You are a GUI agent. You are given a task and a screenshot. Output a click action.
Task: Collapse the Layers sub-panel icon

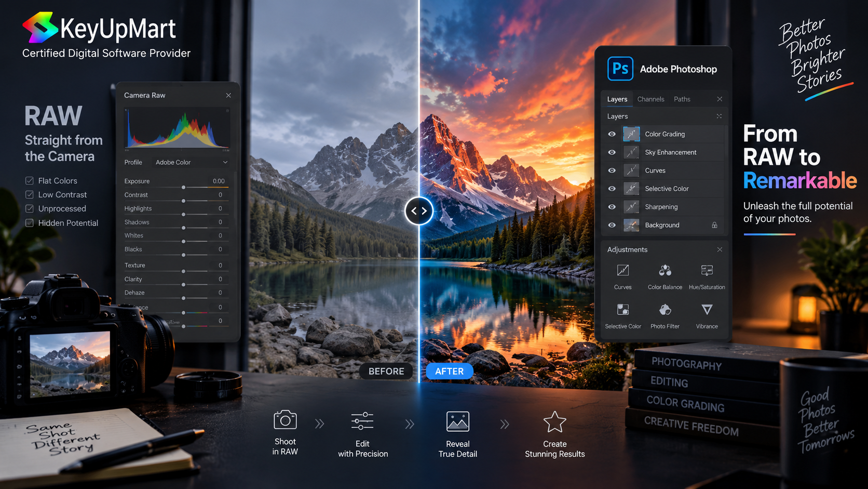[719, 116]
